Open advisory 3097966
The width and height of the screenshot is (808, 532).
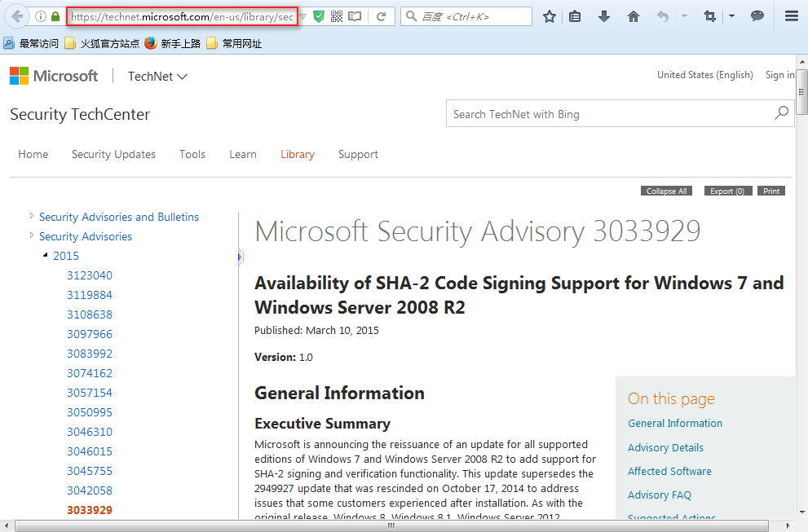pos(90,334)
